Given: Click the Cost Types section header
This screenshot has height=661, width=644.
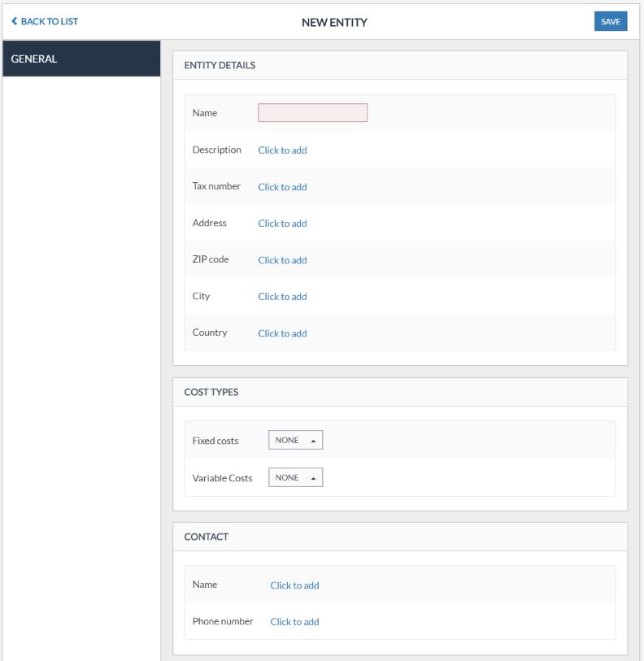Looking at the screenshot, I should click(x=211, y=392).
